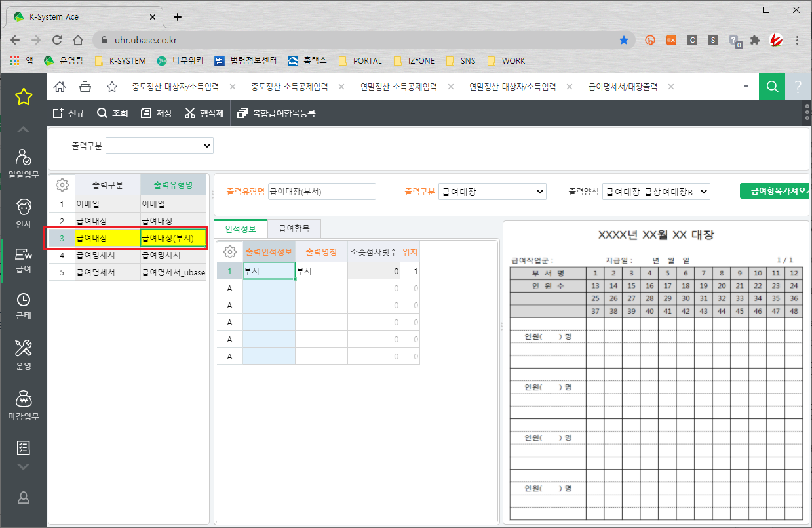Click the 부서 cell under 출력명칭
The width and height of the screenshot is (812, 528).
pos(321,271)
